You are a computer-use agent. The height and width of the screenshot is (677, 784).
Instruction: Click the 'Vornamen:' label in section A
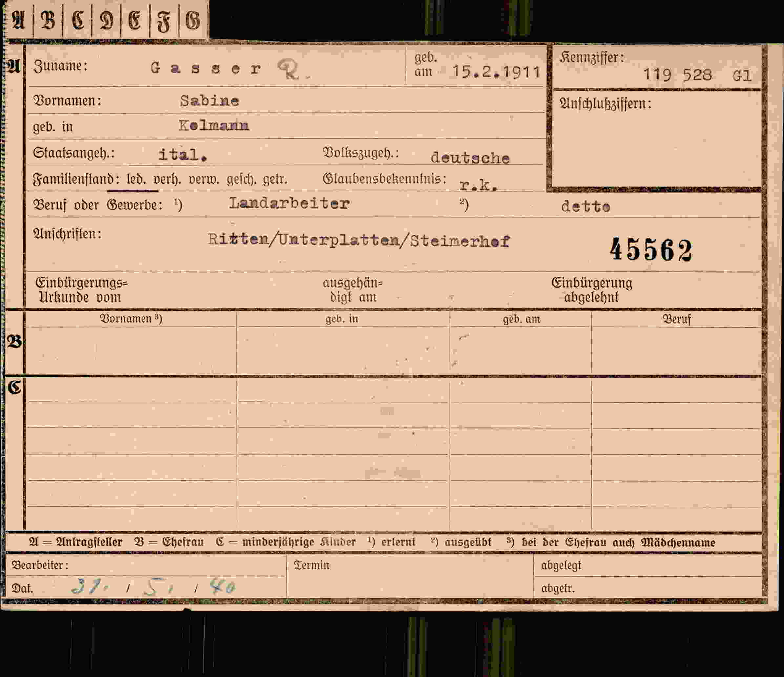(x=67, y=101)
